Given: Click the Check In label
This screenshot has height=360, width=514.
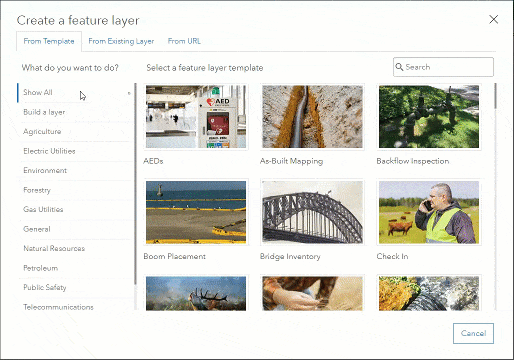Looking at the screenshot, I should point(392,256).
